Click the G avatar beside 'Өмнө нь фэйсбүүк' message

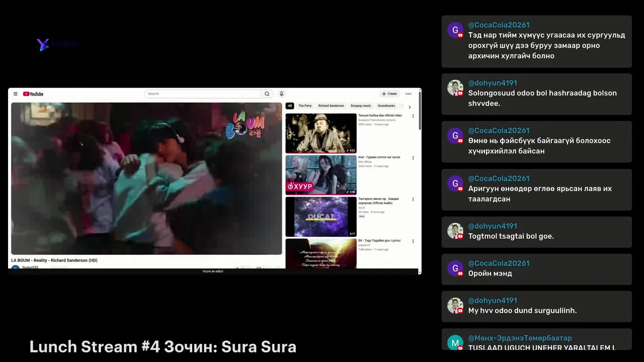tap(455, 136)
